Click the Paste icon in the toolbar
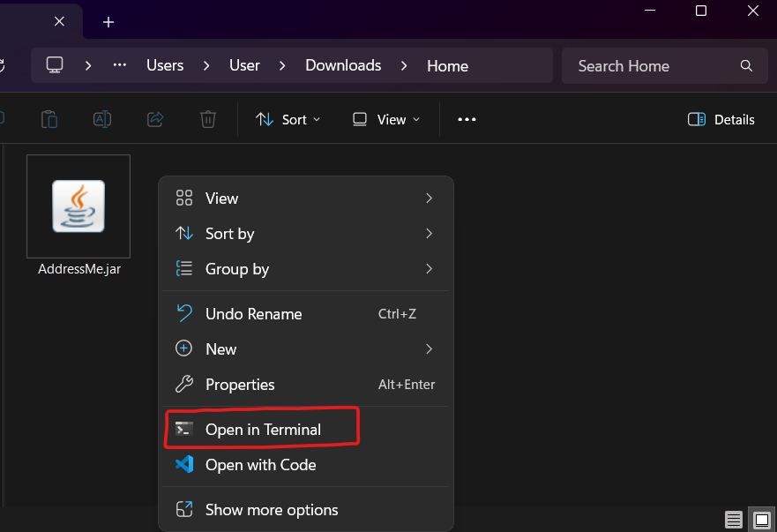The width and height of the screenshot is (777, 532). 49,119
